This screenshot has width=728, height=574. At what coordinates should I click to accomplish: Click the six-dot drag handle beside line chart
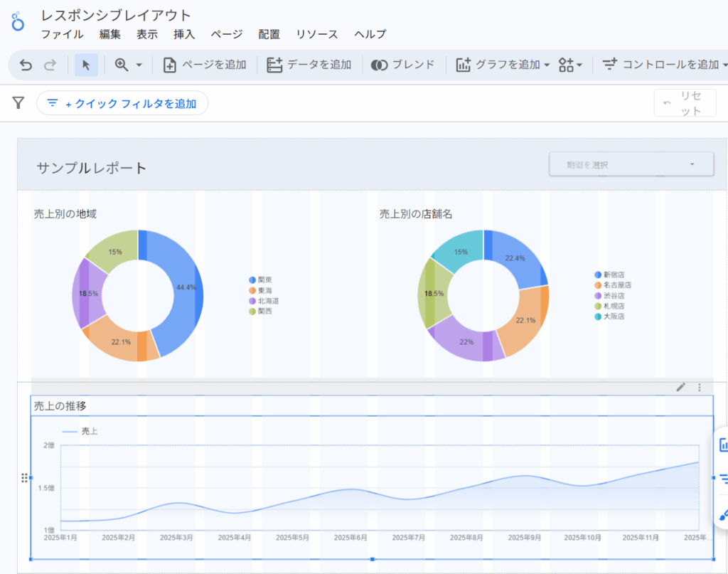[x=24, y=478]
